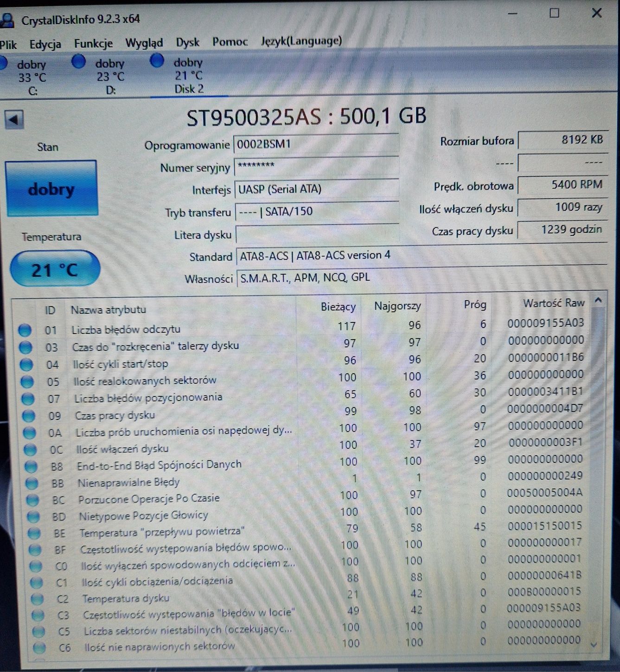Viewport: 620px width, 672px height.
Task: Click status dot for attribute C6
Action: coord(40,647)
